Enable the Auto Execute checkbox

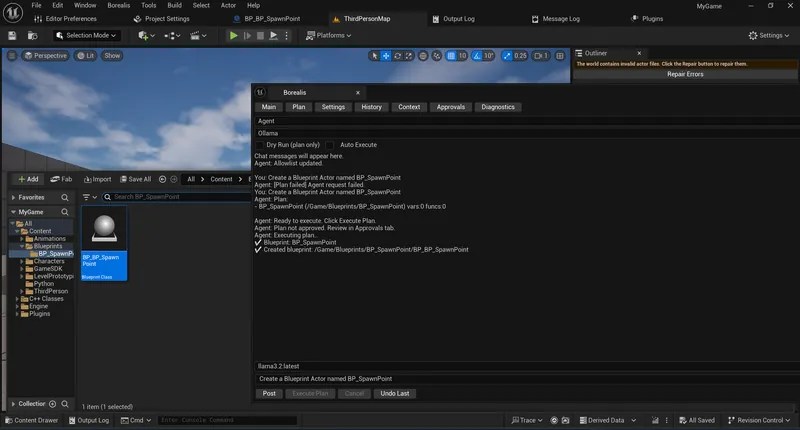330,145
